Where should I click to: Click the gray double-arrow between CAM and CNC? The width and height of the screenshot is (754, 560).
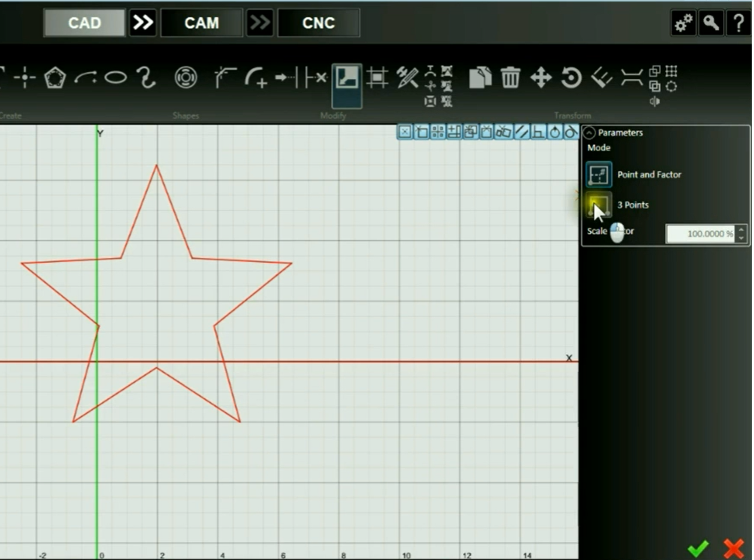(259, 23)
